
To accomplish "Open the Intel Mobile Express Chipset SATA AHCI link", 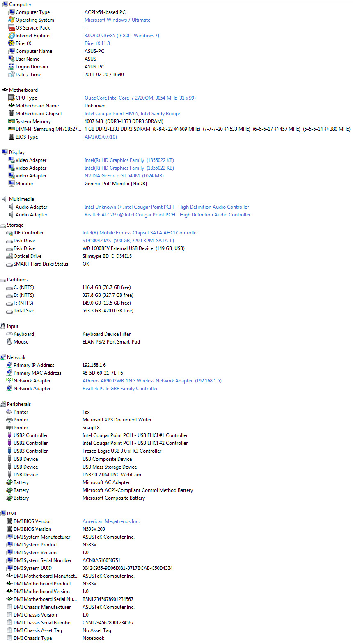I will (140, 232).
